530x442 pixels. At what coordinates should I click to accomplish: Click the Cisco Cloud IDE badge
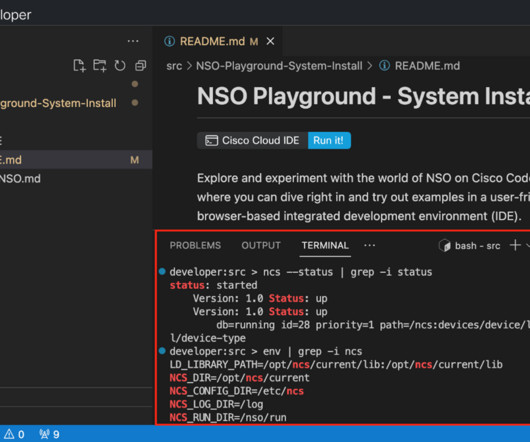(252, 140)
